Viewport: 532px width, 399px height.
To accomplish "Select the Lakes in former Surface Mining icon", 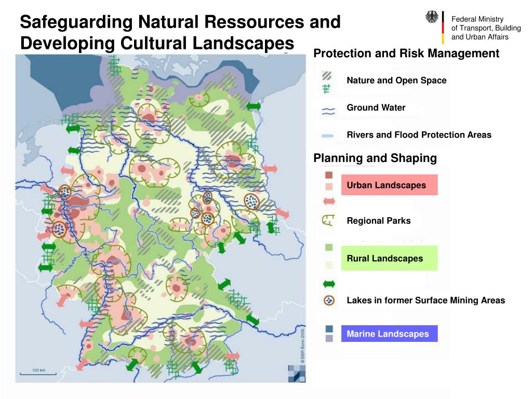I will (329, 300).
